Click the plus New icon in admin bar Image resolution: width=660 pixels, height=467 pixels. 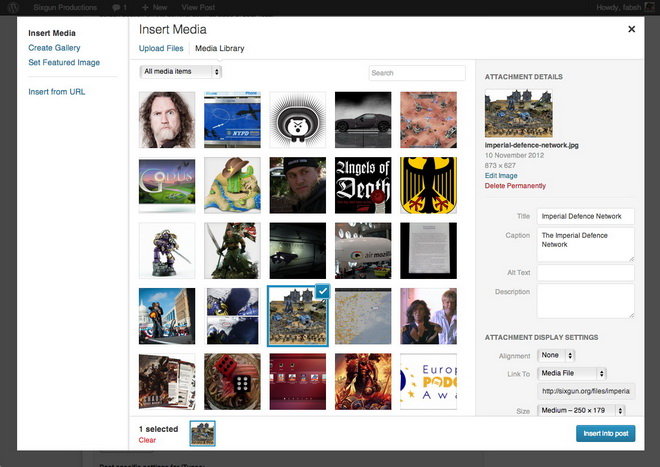click(x=145, y=8)
